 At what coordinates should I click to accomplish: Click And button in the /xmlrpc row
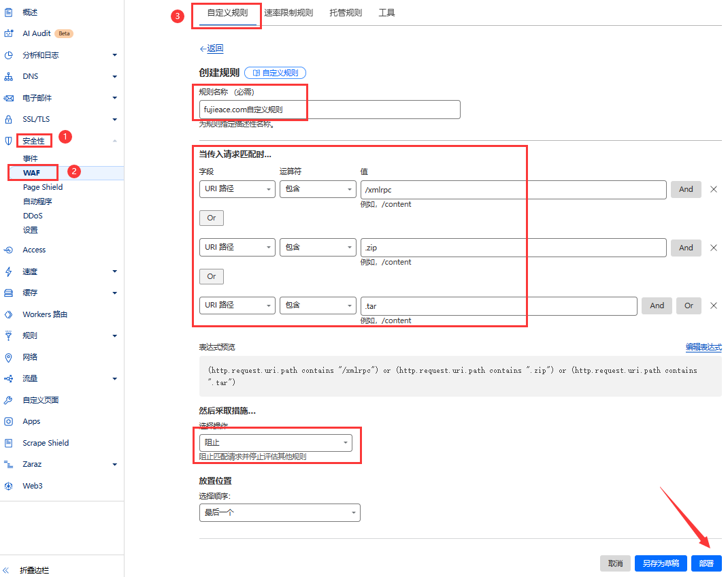click(686, 189)
